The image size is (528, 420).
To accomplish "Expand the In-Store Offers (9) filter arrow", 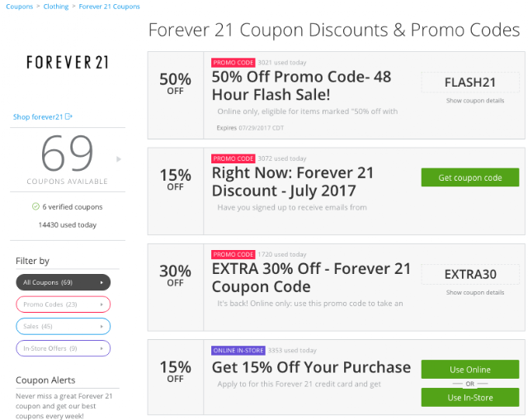I will pyautogui.click(x=101, y=348).
